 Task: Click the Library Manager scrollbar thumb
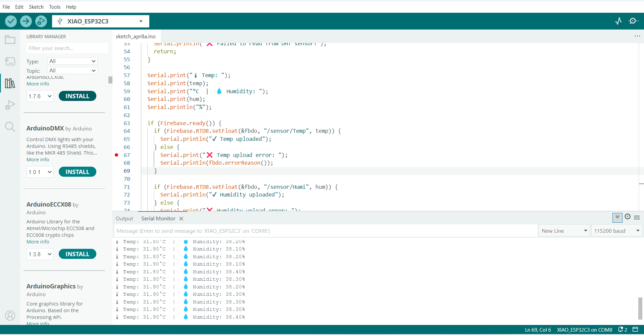click(110, 80)
